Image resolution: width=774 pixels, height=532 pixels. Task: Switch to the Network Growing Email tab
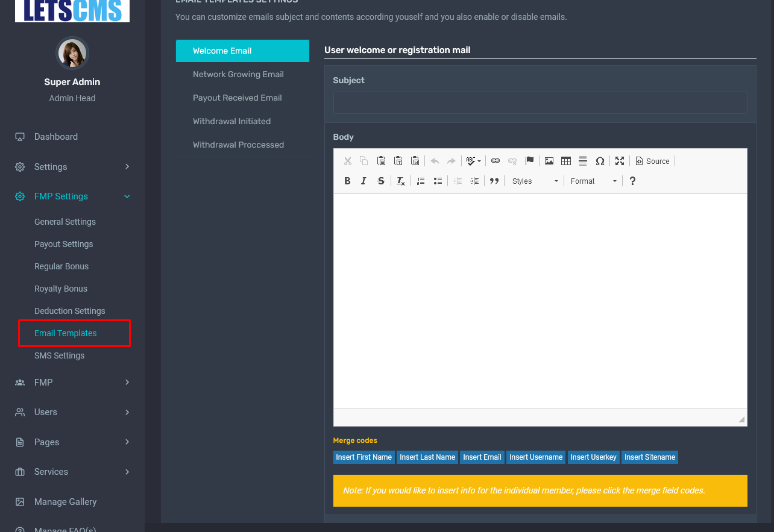(238, 74)
